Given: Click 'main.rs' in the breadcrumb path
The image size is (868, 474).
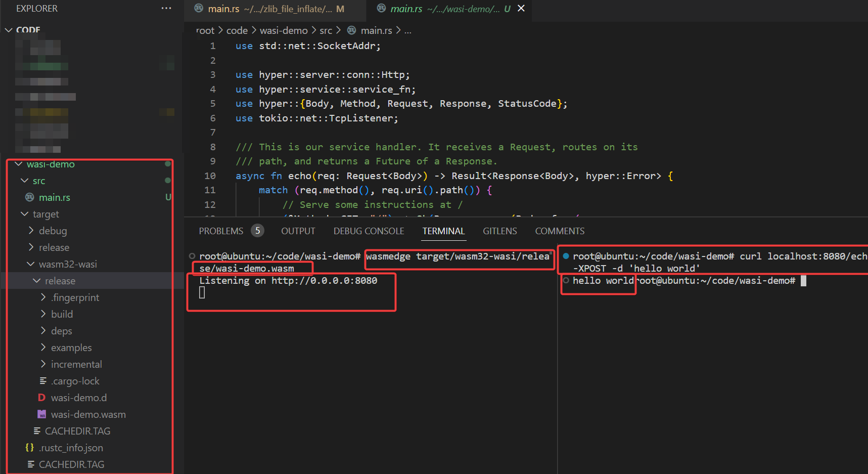Looking at the screenshot, I should coord(377,30).
